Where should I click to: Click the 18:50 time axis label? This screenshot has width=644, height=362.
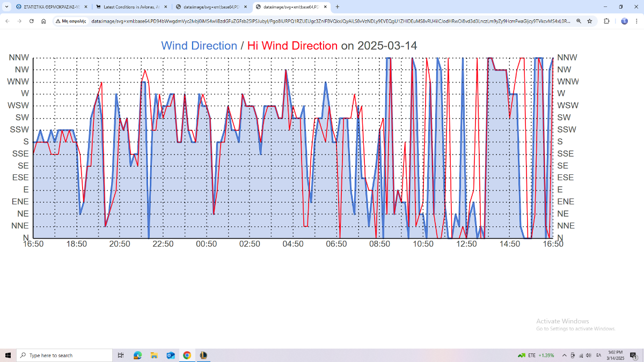(77, 244)
